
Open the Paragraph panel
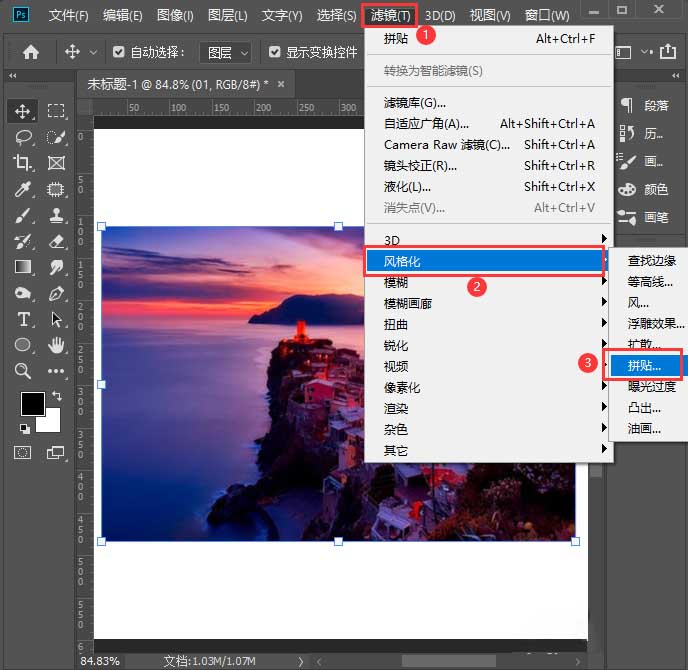[x=644, y=105]
